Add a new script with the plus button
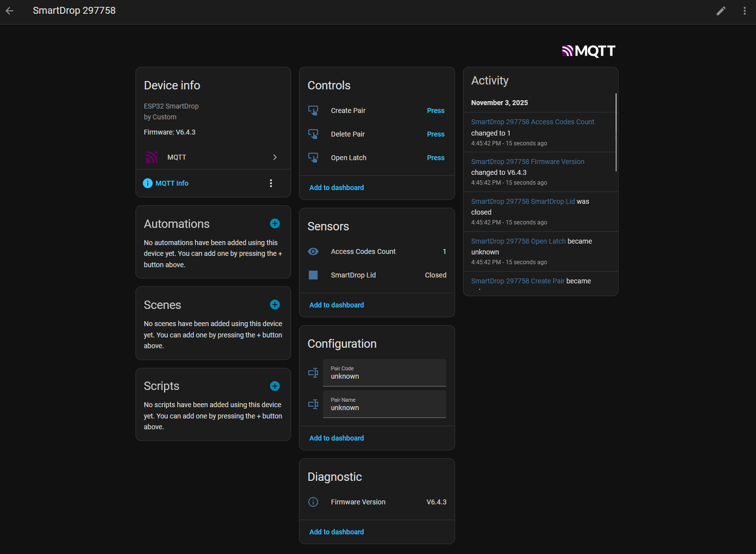 (x=274, y=386)
